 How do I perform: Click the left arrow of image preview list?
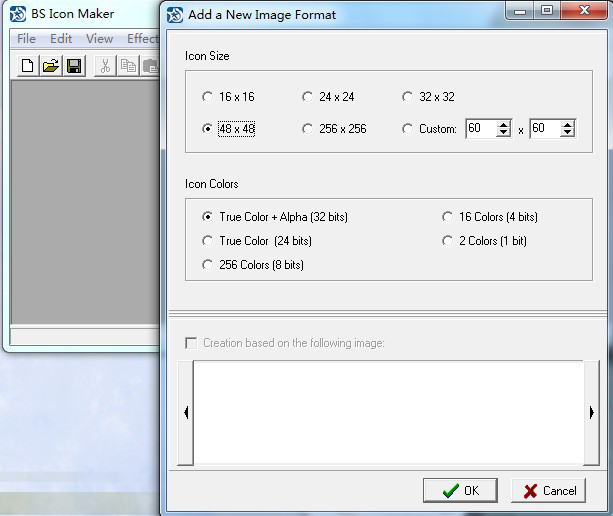click(x=186, y=413)
